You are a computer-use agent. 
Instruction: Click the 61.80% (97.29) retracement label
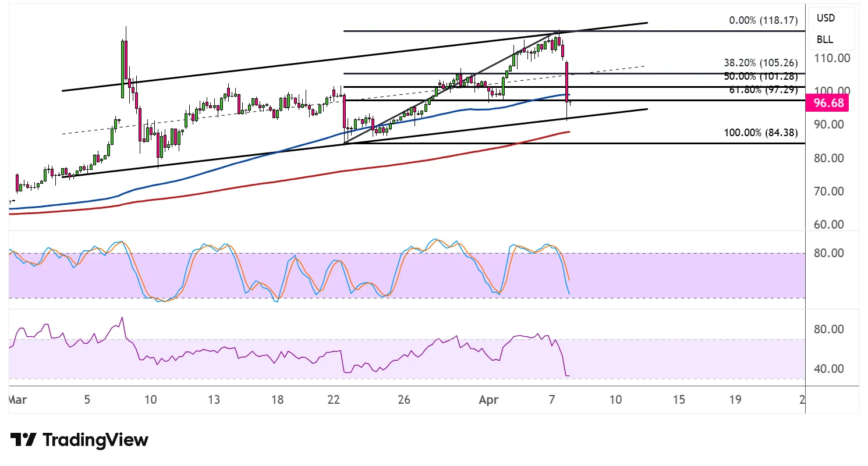click(763, 90)
